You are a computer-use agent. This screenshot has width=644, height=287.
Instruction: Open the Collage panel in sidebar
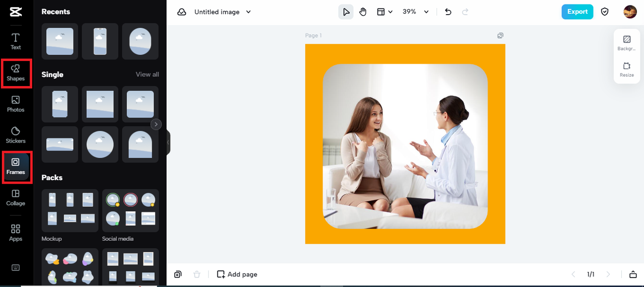coord(16,198)
